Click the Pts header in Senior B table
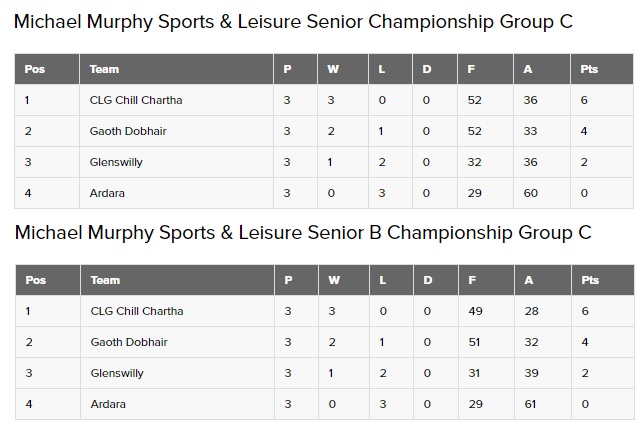Screen dimensions: 638x423 pyautogui.click(x=590, y=280)
